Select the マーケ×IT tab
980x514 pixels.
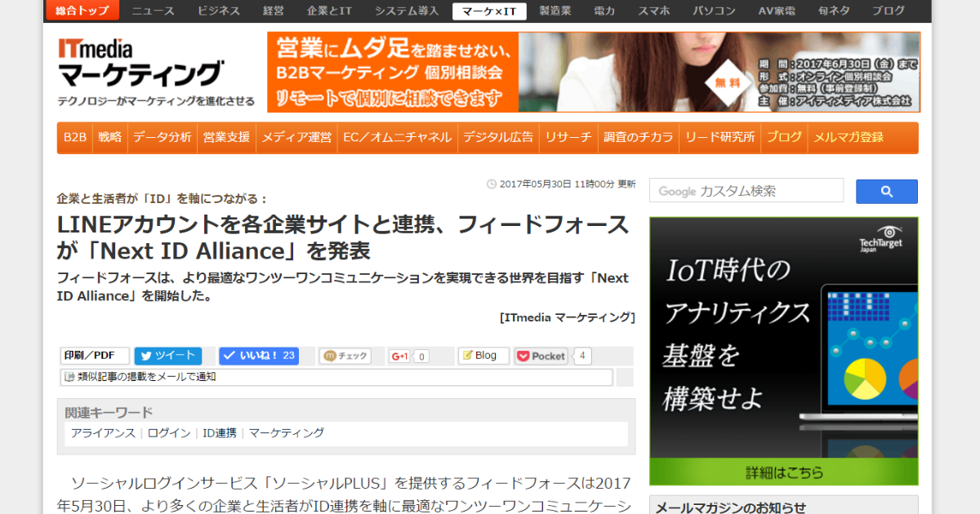click(x=488, y=11)
